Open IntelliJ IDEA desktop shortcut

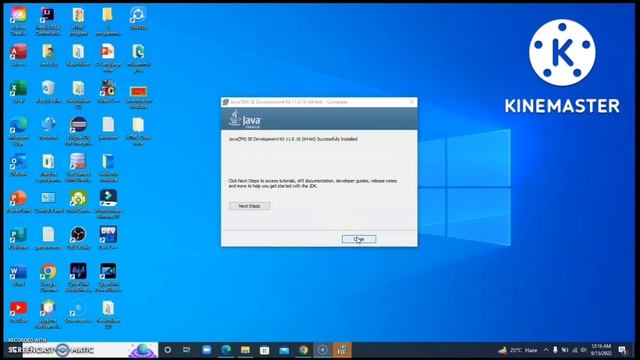(48, 20)
